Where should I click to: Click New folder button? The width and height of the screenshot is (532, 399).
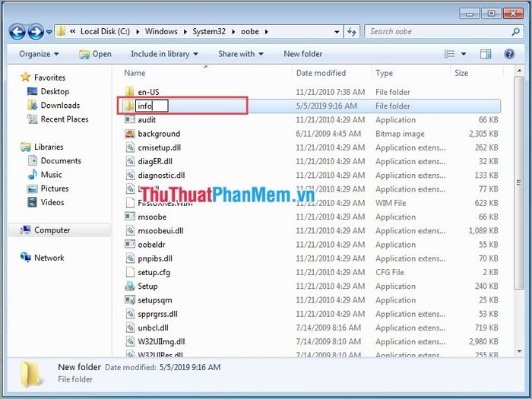tap(303, 54)
